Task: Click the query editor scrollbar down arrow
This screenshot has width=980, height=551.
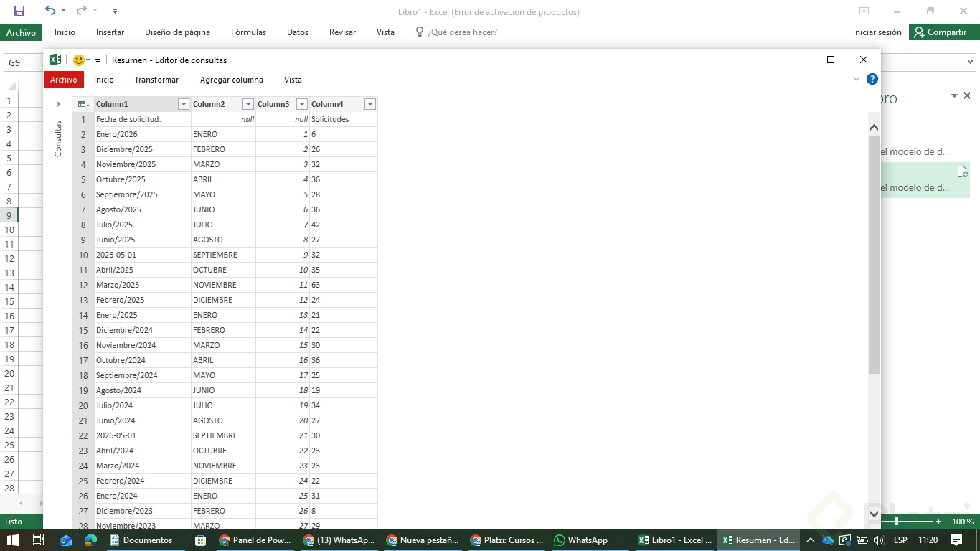Action: pos(874,514)
